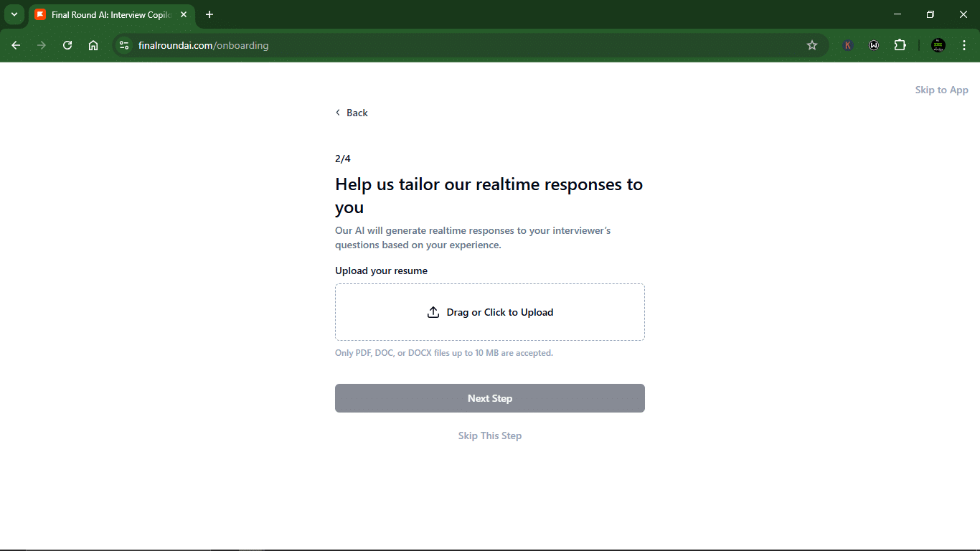
Task: Expand the tab search dropdown arrow
Action: (14, 14)
